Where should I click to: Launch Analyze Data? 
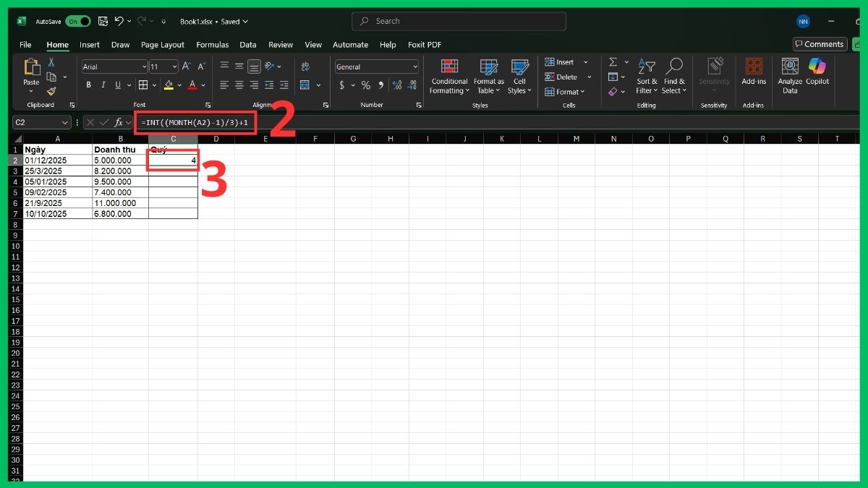tap(788, 72)
